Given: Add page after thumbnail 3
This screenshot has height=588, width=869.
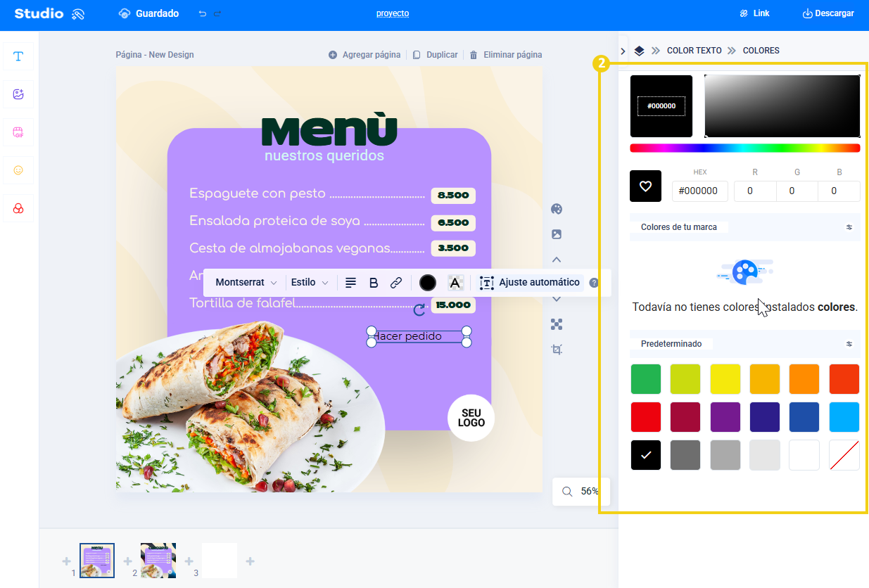Looking at the screenshot, I should click(250, 561).
